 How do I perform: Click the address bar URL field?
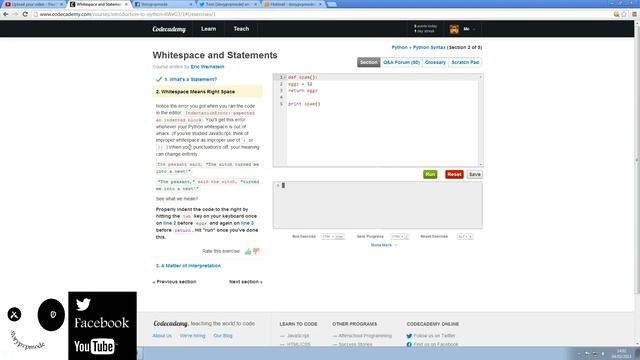point(322,14)
